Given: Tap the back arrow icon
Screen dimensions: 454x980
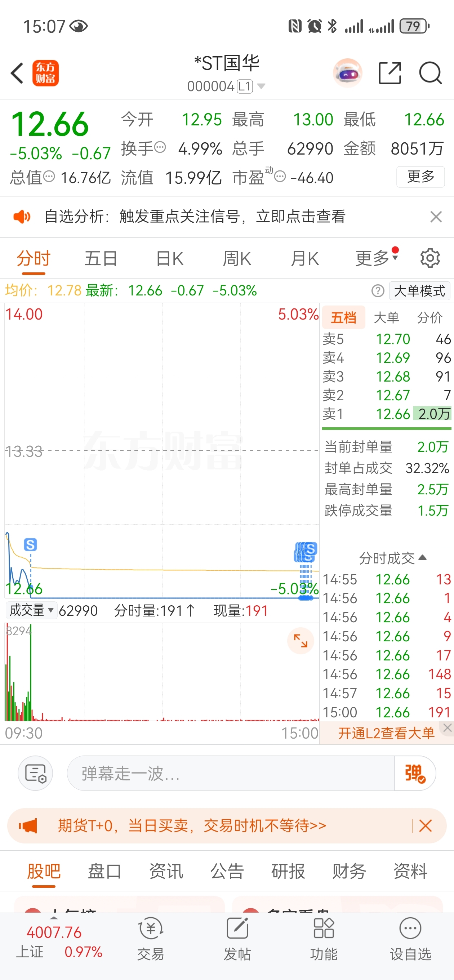Looking at the screenshot, I should 17,73.
